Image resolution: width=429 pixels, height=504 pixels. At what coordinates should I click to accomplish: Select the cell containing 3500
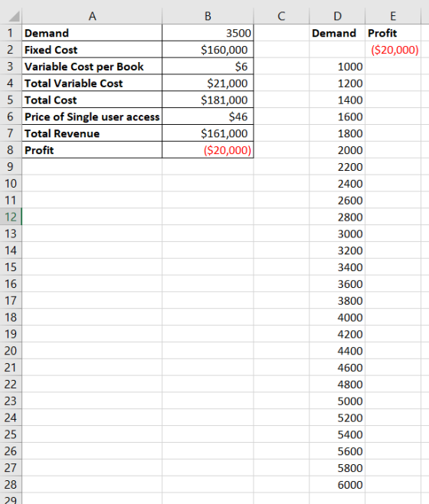(x=208, y=33)
